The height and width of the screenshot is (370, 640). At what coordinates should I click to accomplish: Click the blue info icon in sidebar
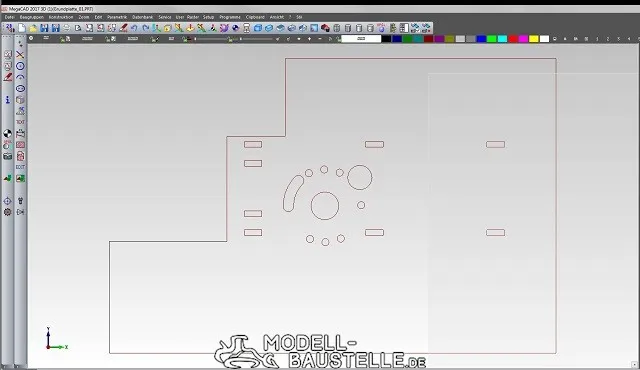tap(8, 100)
